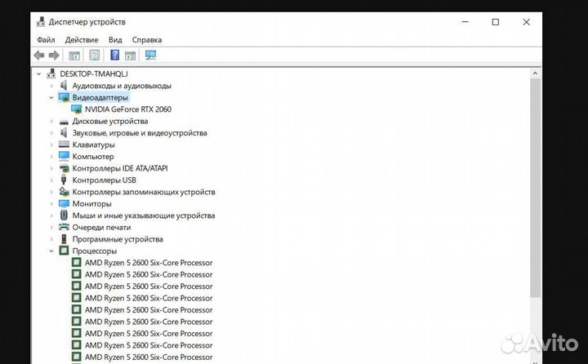Select NVIDIA GeForce RTX 2060 entry
This screenshot has width=588, height=364.
128,109
